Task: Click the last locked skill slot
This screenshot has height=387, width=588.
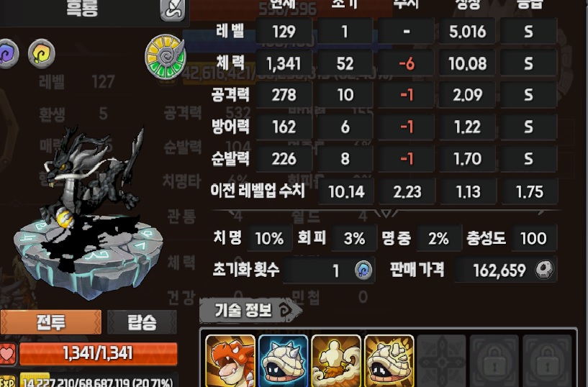Action: click(x=547, y=361)
